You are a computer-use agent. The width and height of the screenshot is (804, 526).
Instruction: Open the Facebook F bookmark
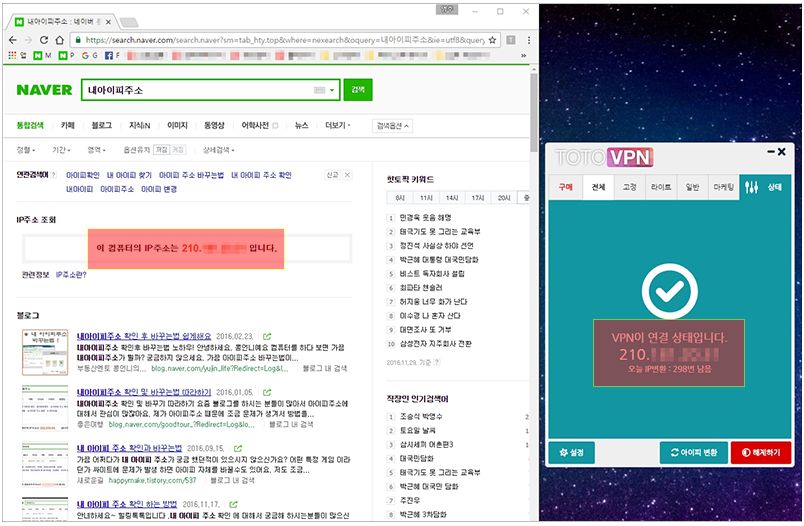pos(112,55)
